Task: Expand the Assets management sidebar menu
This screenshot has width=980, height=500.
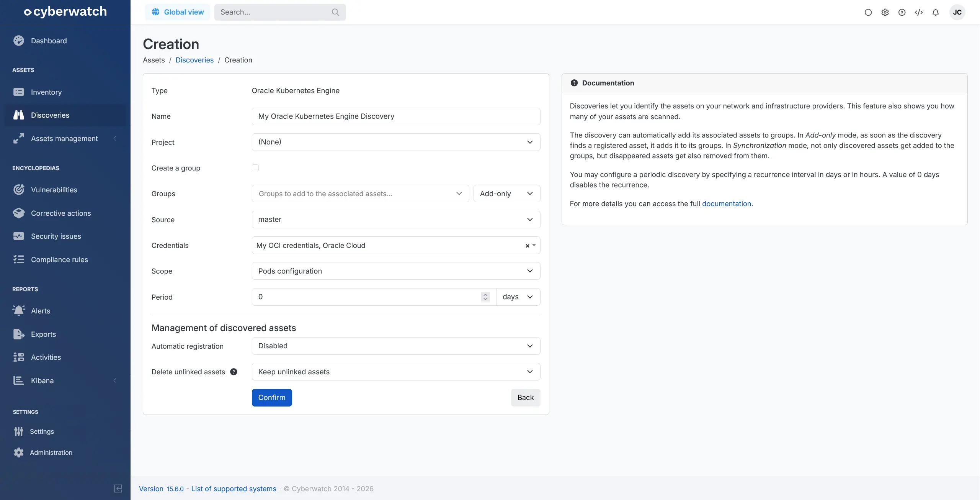Action: (x=64, y=138)
